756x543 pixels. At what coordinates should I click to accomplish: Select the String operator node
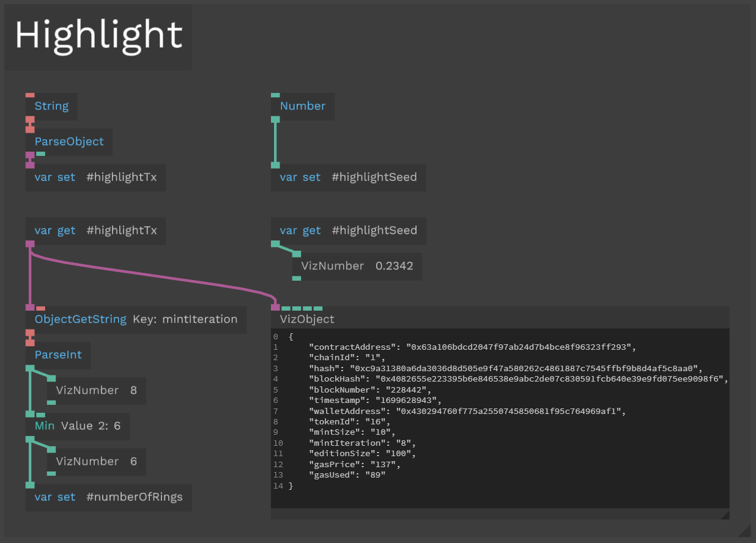click(x=51, y=106)
